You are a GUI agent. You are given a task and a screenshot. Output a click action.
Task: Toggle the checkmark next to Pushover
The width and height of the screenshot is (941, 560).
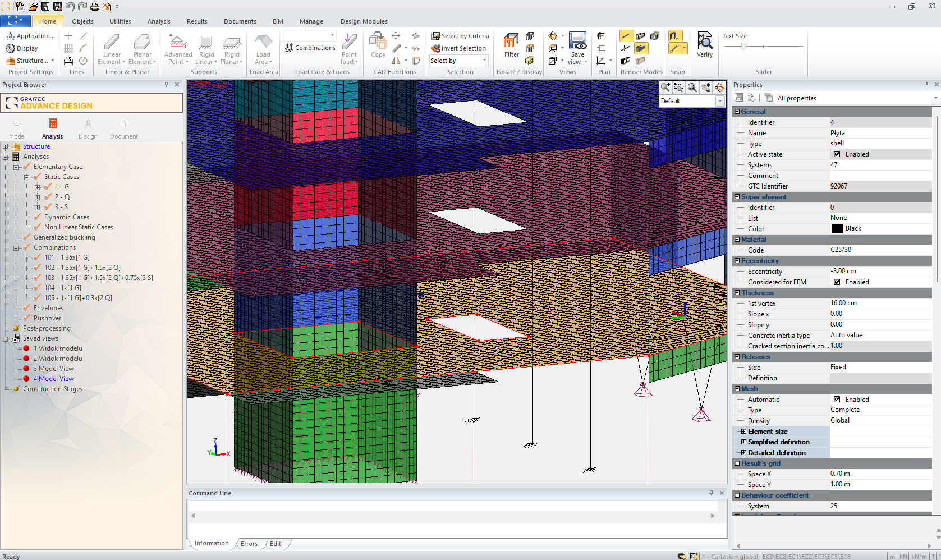click(26, 318)
